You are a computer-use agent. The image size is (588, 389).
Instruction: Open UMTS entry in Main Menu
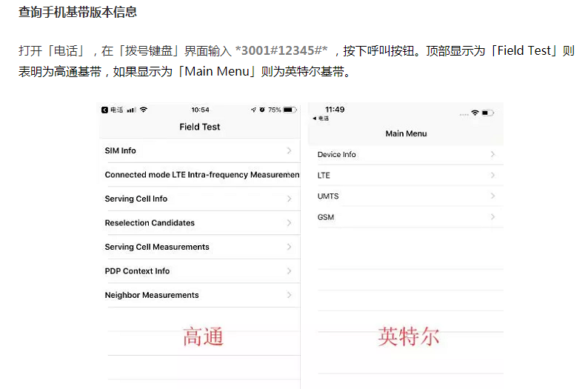[406, 196]
